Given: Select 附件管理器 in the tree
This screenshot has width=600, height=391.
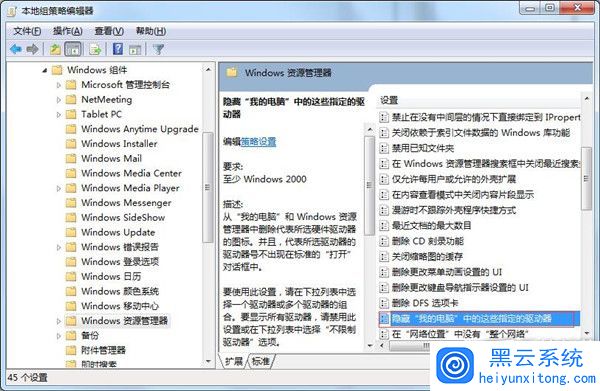Looking at the screenshot, I should pyautogui.click(x=103, y=350).
